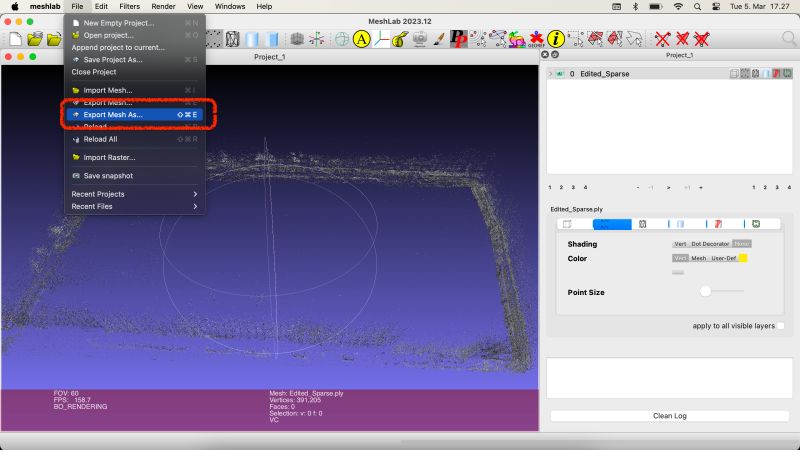This screenshot has height=450, width=800.
Task: Close the layer dock panel
Action: coord(545,55)
